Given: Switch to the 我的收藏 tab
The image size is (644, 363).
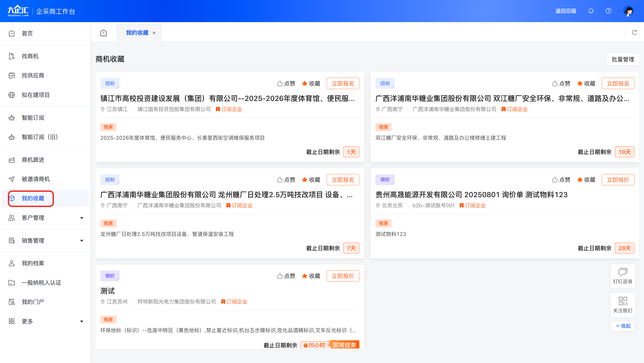Looking at the screenshot, I should pos(137,33).
